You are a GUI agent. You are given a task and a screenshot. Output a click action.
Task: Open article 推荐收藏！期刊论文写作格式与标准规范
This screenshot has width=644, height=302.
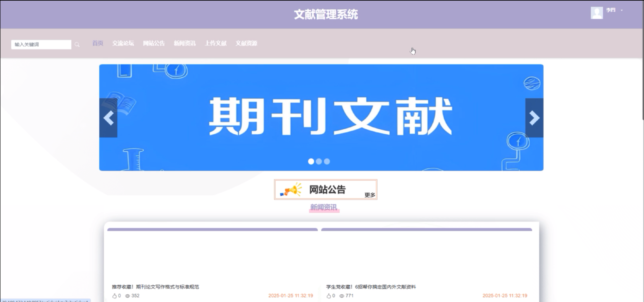pyautogui.click(x=155, y=287)
